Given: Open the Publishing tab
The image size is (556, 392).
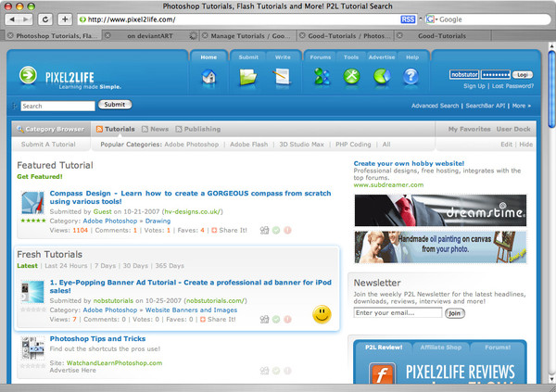Looking at the screenshot, I should (198, 129).
